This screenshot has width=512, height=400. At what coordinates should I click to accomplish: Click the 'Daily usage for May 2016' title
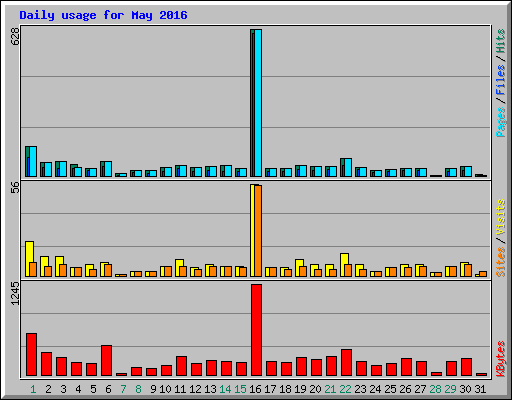[103, 15]
